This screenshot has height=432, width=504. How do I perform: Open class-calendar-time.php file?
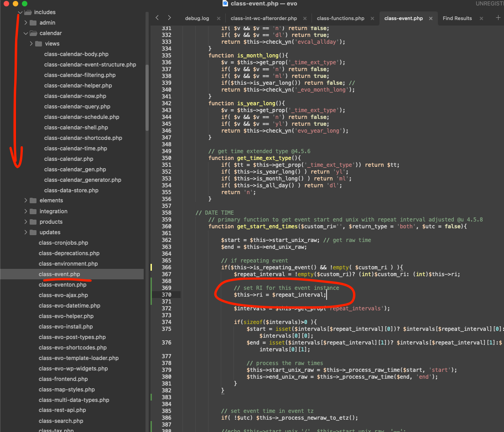76,149
